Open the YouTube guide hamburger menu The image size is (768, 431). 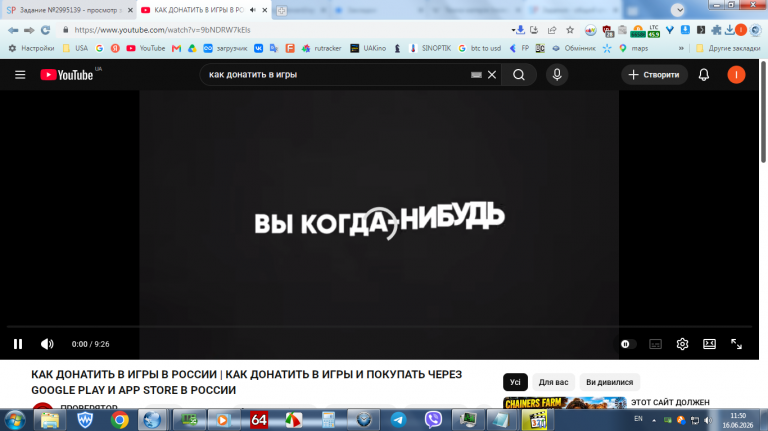[x=20, y=75]
